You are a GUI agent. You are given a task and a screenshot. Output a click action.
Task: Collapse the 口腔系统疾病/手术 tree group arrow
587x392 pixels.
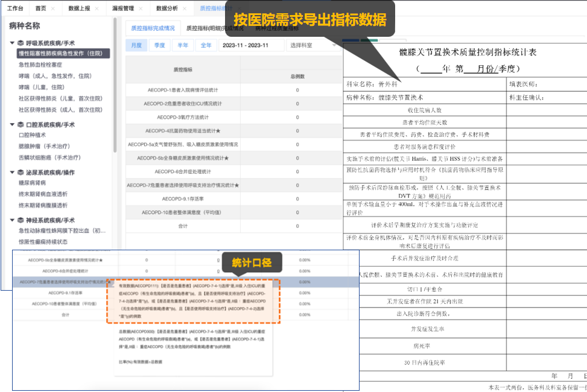coord(12,125)
